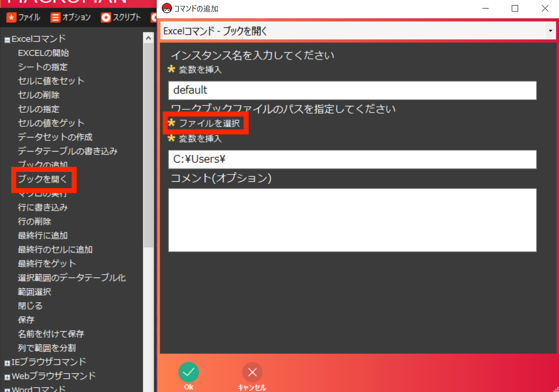The height and width of the screenshot is (392, 559).
Task: Expand the IEブラウザコマンド node
Action: click(x=7, y=363)
